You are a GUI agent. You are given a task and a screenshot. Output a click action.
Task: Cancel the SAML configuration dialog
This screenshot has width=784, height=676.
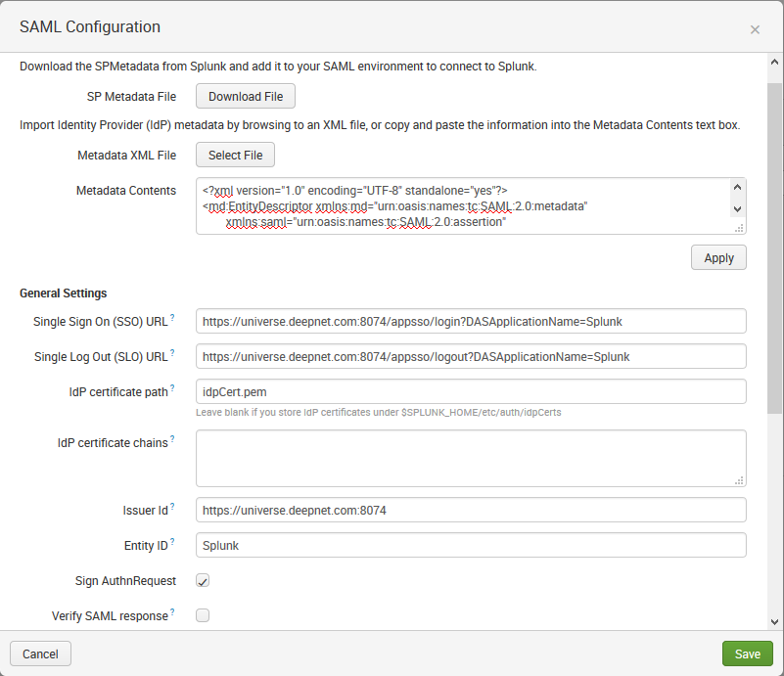pyautogui.click(x=40, y=653)
